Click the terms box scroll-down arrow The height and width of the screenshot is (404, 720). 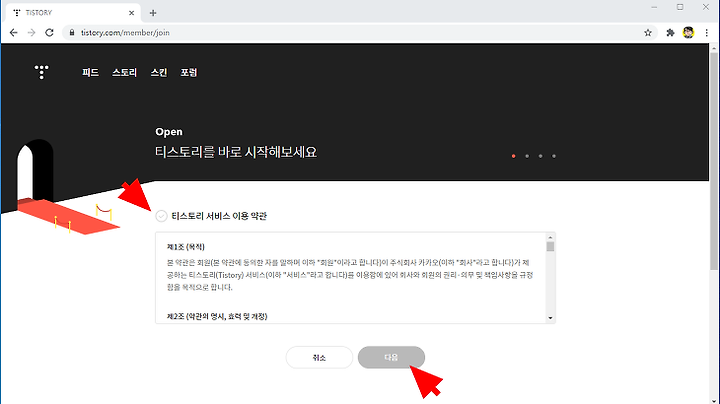tap(550, 318)
